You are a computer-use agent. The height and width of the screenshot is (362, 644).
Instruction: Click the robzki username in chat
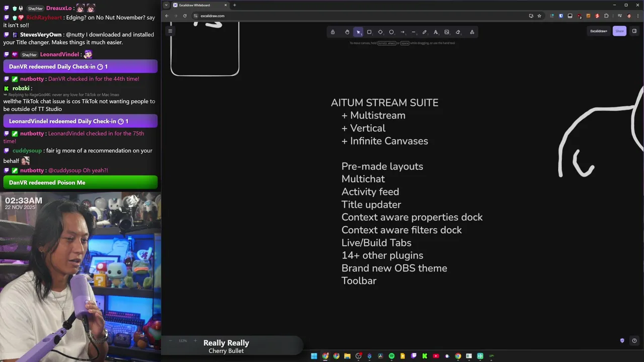point(21,88)
